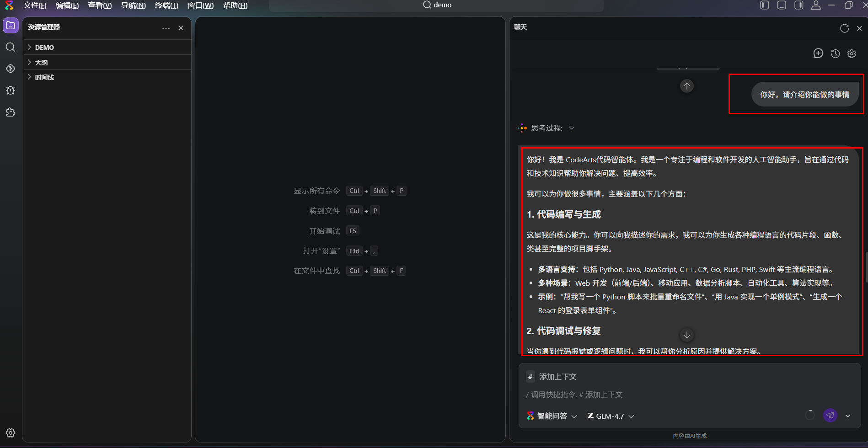
Task: Click the 内容由AI生成 footer note
Action: click(690, 436)
